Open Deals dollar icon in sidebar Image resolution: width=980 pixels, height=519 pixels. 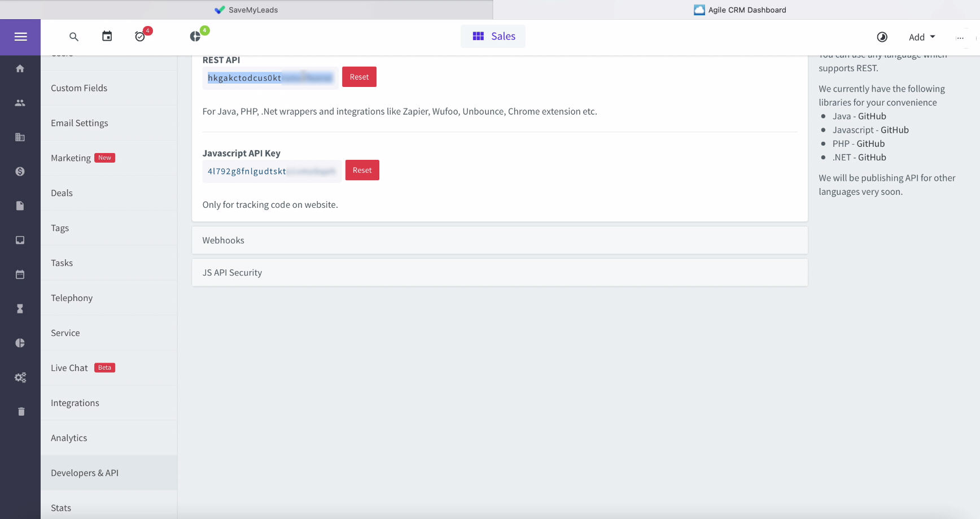pyautogui.click(x=20, y=172)
